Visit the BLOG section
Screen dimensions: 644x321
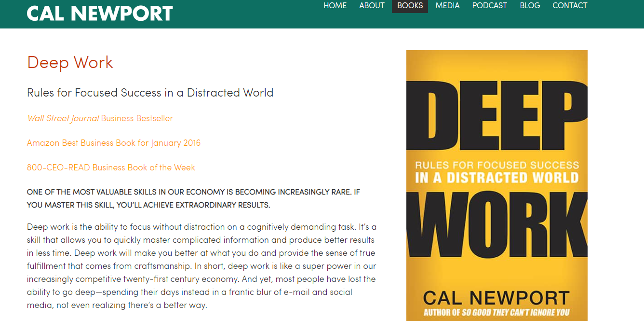[530, 6]
